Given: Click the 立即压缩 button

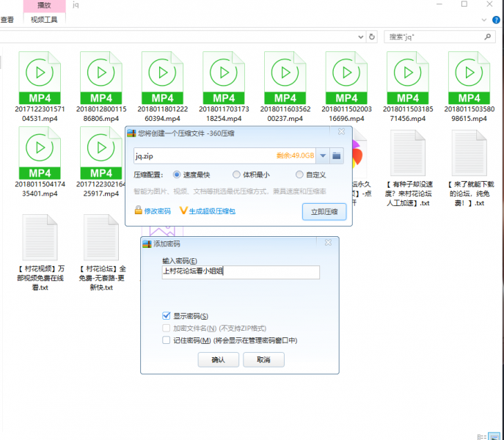Looking at the screenshot, I should pyautogui.click(x=324, y=211).
